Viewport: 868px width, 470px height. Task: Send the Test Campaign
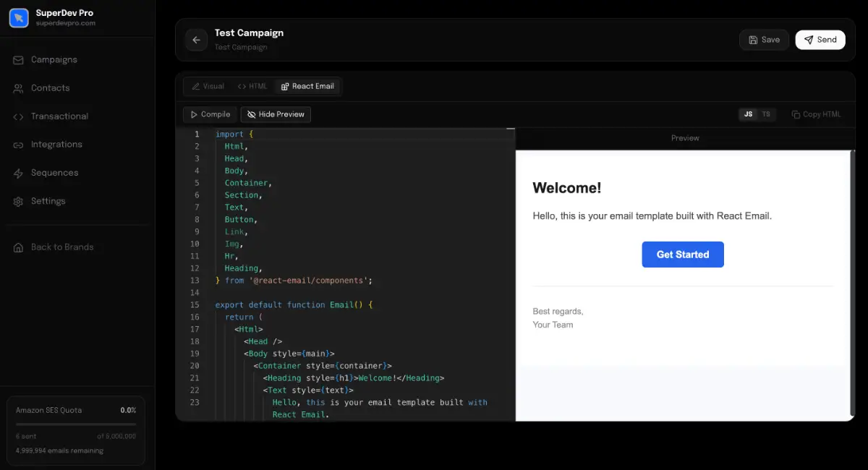(820, 40)
